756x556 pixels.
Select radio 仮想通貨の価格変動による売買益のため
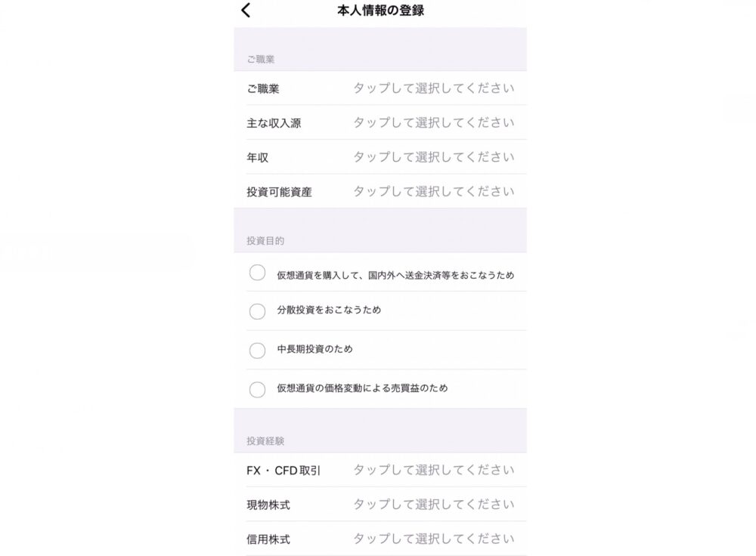tap(258, 389)
